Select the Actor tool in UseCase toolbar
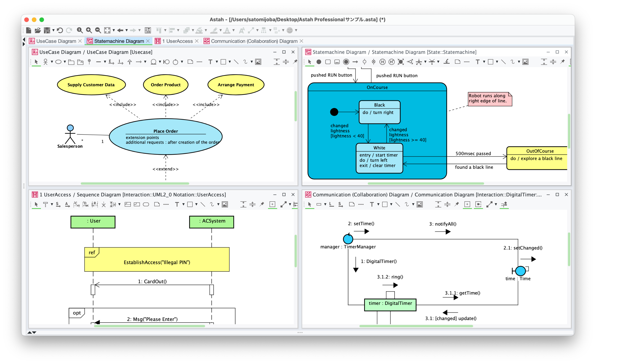The height and width of the screenshot is (364, 621). pyautogui.click(x=45, y=62)
